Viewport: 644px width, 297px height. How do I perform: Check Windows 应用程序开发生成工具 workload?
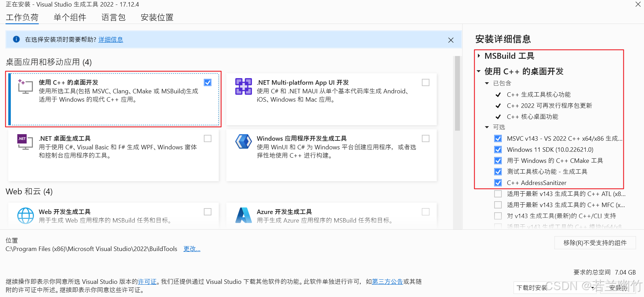pos(426,138)
